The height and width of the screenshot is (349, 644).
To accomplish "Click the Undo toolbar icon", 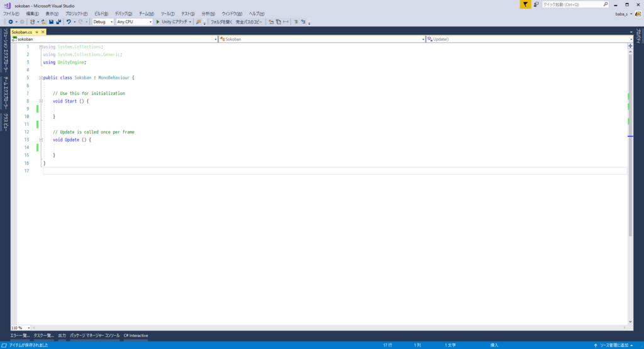I will 69,22.
